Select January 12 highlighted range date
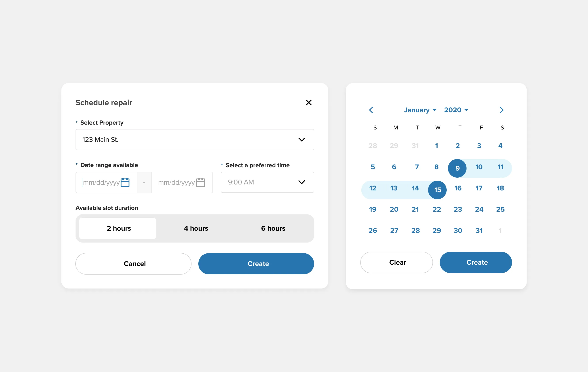The height and width of the screenshot is (372, 588). [x=372, y=188]
